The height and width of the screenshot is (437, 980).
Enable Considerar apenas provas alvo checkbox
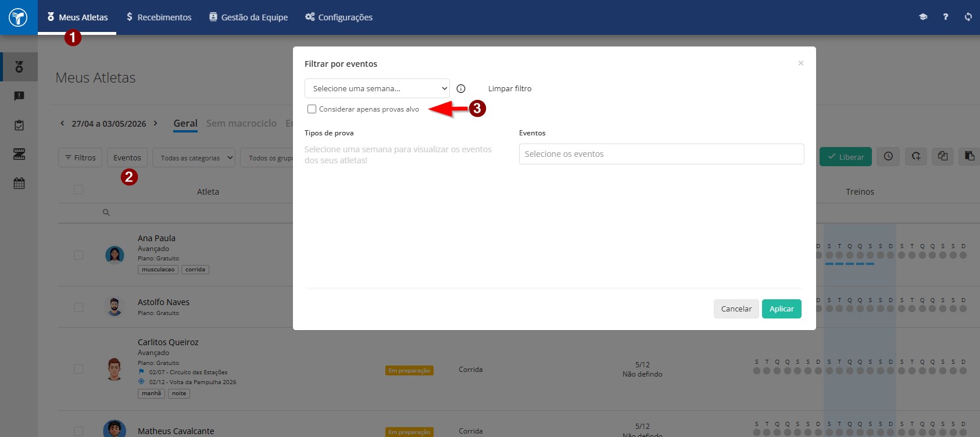312,109
